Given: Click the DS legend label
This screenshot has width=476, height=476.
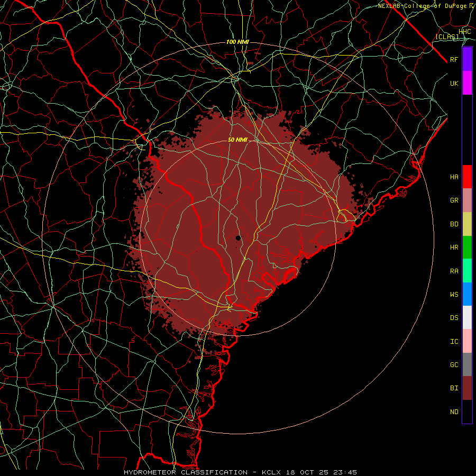Looking at the screenshot, I should [x=454, y=318].
